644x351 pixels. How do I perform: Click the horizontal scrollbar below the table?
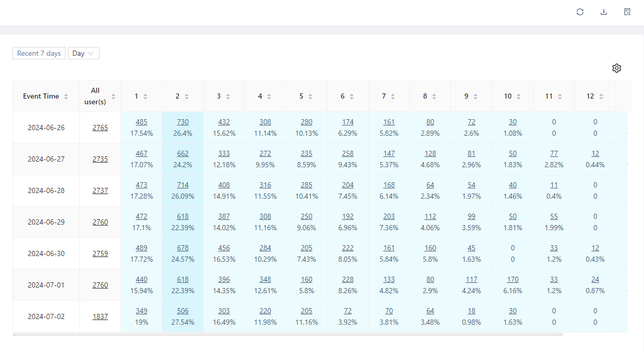(x=288, y=334)
